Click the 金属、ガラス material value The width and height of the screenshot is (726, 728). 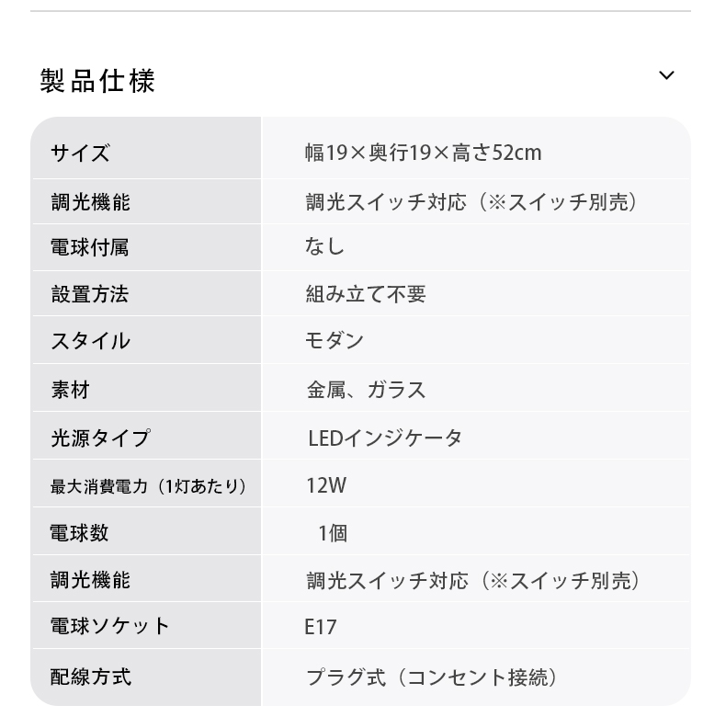tap(366, 390)
